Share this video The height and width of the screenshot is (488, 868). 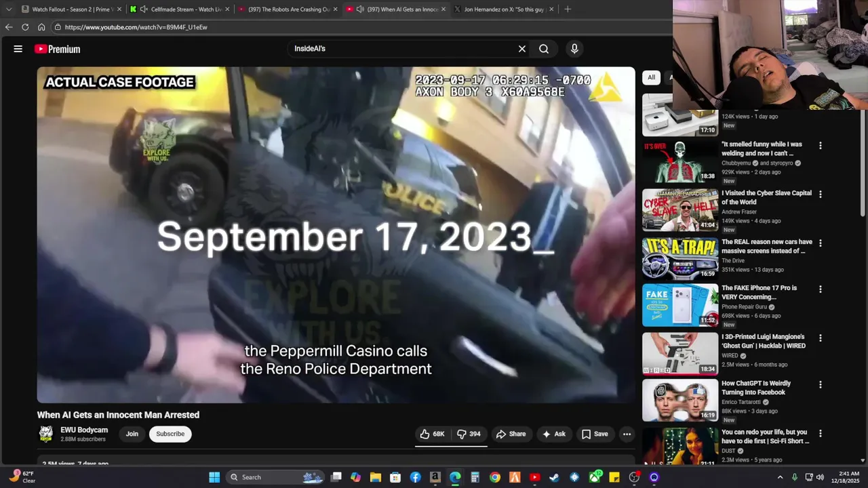511,434
